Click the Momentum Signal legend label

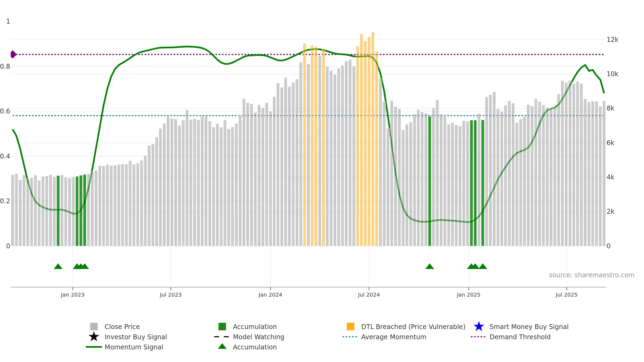point(134,347)
